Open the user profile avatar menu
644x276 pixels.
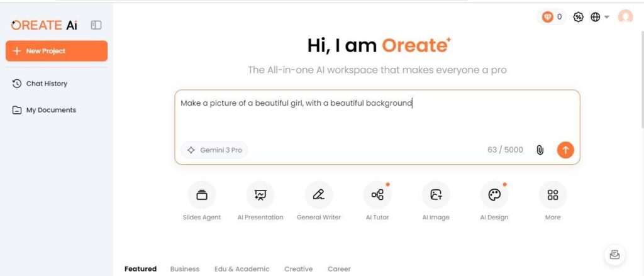(x=625, y=17)
